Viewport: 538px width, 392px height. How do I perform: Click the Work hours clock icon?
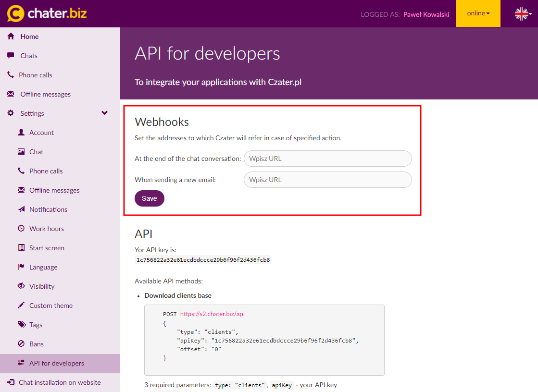coord(21,228)
